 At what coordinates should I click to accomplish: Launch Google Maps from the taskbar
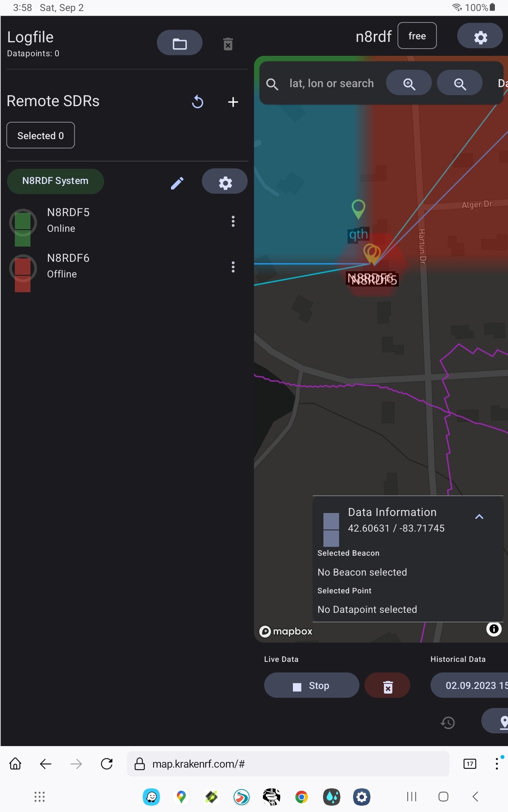181,797
